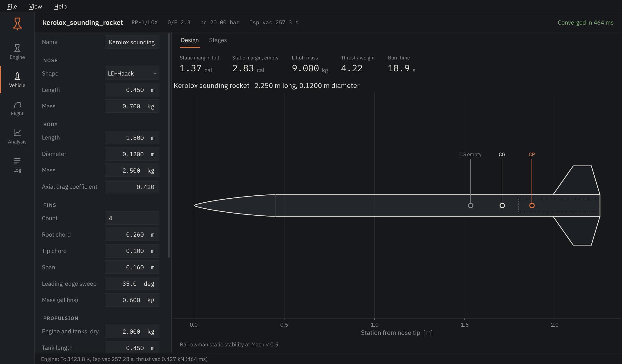Open the Analysis chart icon
Screen dimensions: 622x364
pyautogui.click(x=17, y=137)
